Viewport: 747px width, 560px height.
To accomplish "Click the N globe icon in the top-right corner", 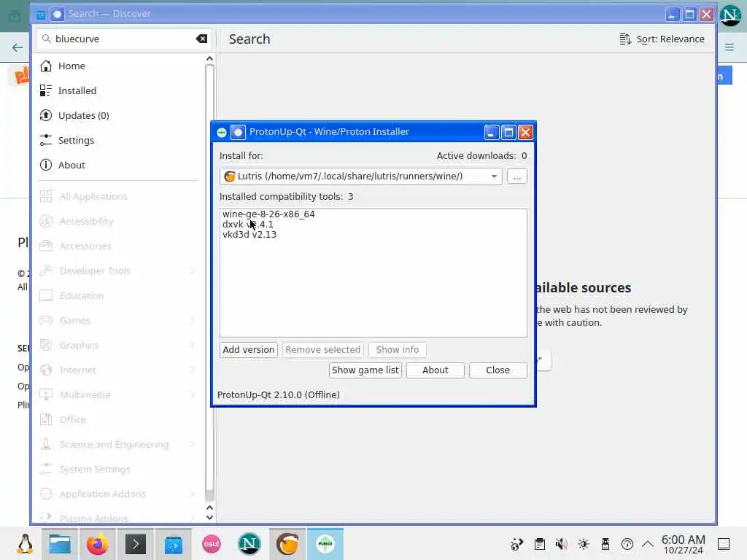I will click(730, 15).
